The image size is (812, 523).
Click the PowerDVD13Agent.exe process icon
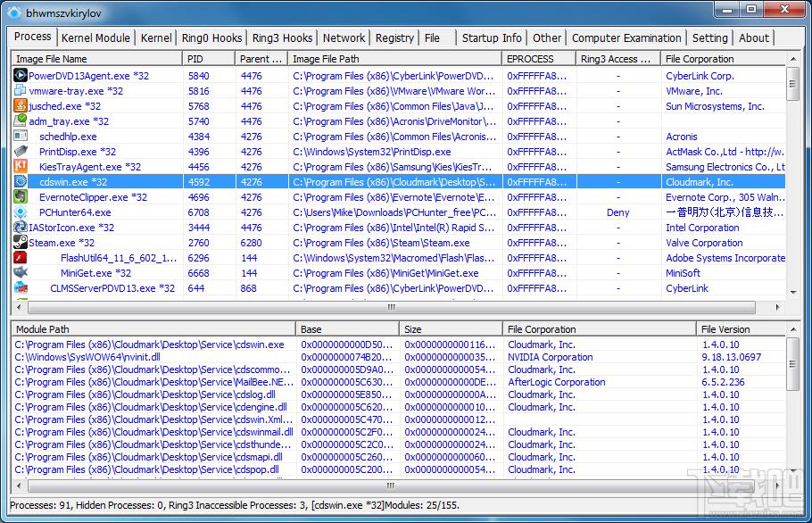21,76
